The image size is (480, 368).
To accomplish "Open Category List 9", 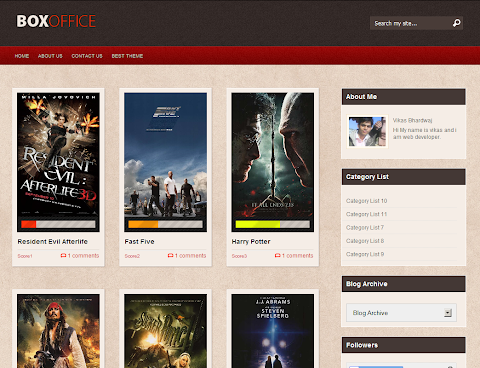I will [365, 254].
